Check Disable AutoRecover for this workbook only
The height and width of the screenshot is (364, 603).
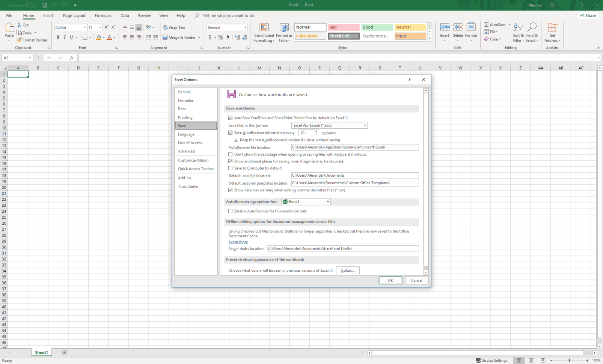(231, 211)
